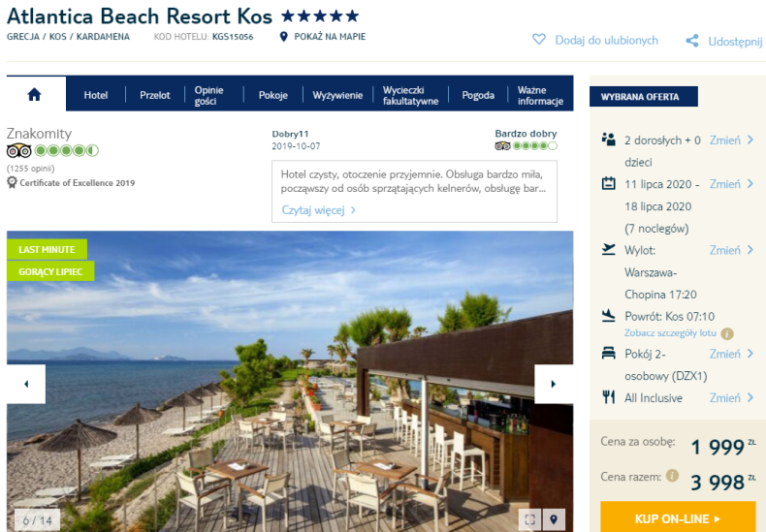This screenshot has height=532, width=766.
Task: Open the Wyżywienie tab
Action: pyautogui.click(x=337, y=95)
